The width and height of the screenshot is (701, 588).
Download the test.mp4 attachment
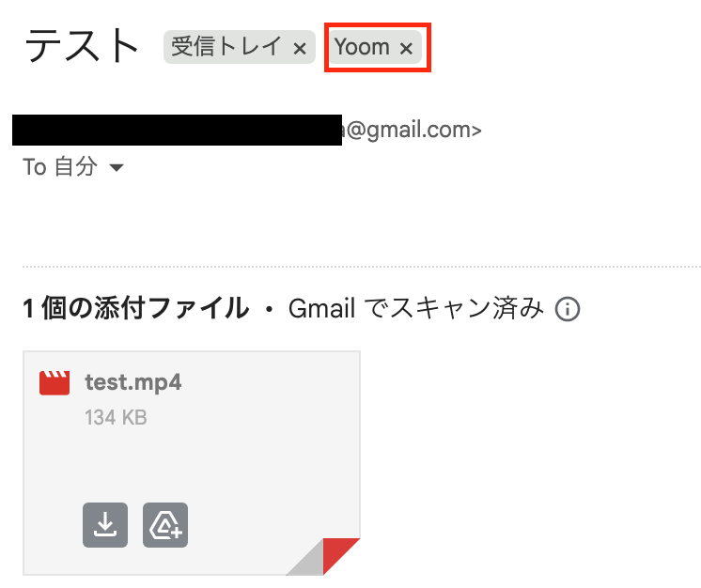pyautogui.click(x=105, y=524)
